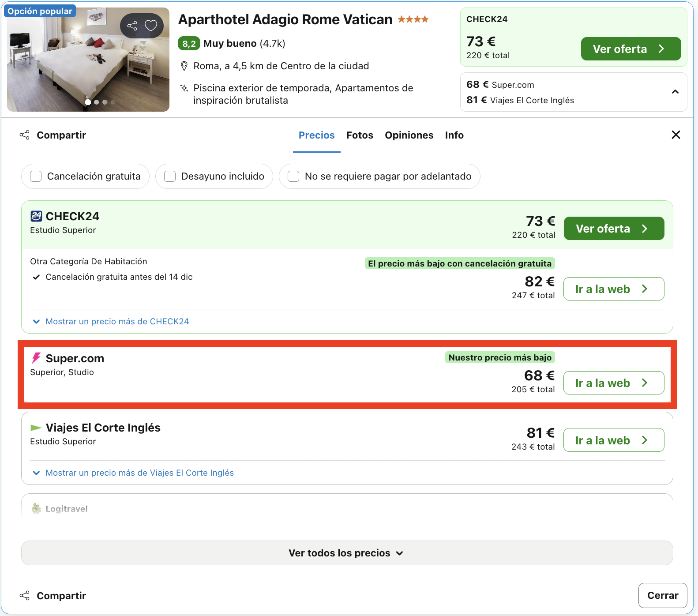
Task: Click the 68 € Super.com price in summary
Action: [500, 85]
